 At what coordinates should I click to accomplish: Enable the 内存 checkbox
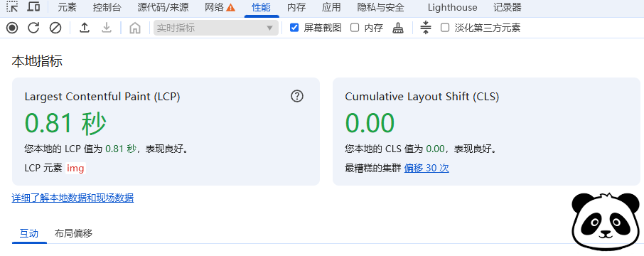pos(355,28)
